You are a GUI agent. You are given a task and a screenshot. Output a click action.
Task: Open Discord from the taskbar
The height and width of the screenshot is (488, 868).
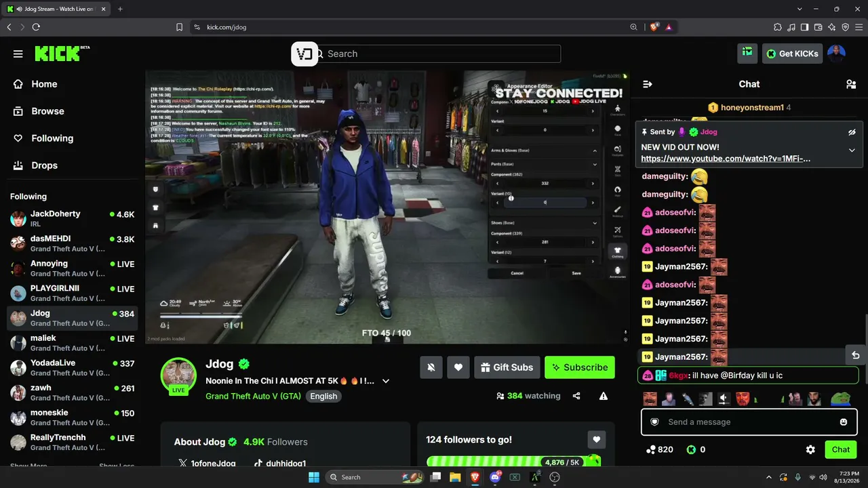[495, 477]
